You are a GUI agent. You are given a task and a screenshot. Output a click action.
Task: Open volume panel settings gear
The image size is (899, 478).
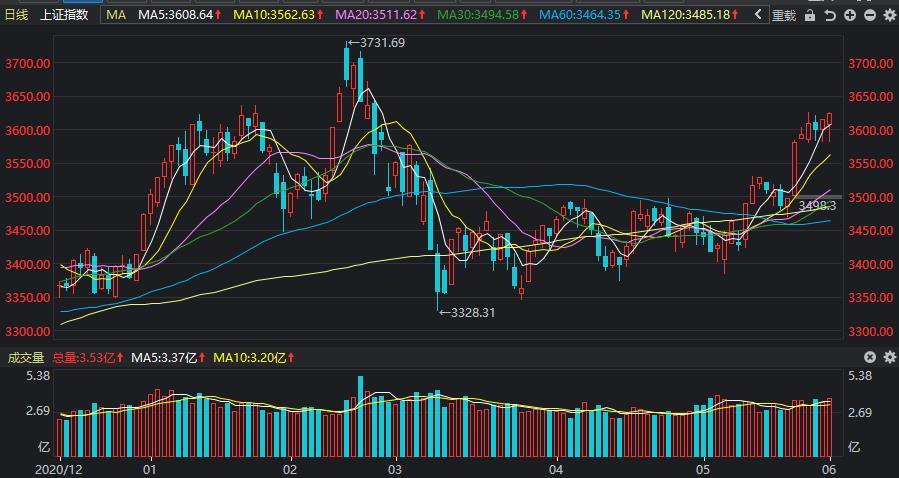(x=889, y=357)
